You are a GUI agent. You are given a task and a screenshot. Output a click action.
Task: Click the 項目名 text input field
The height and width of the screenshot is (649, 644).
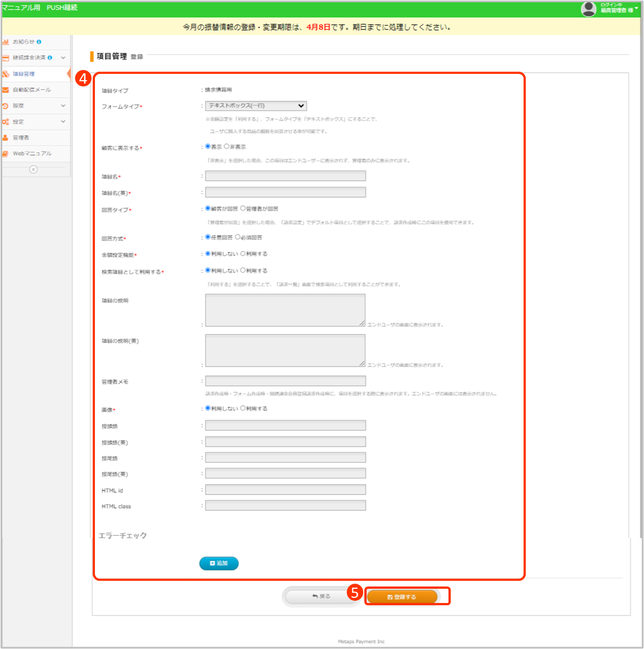tap(285, 176)
